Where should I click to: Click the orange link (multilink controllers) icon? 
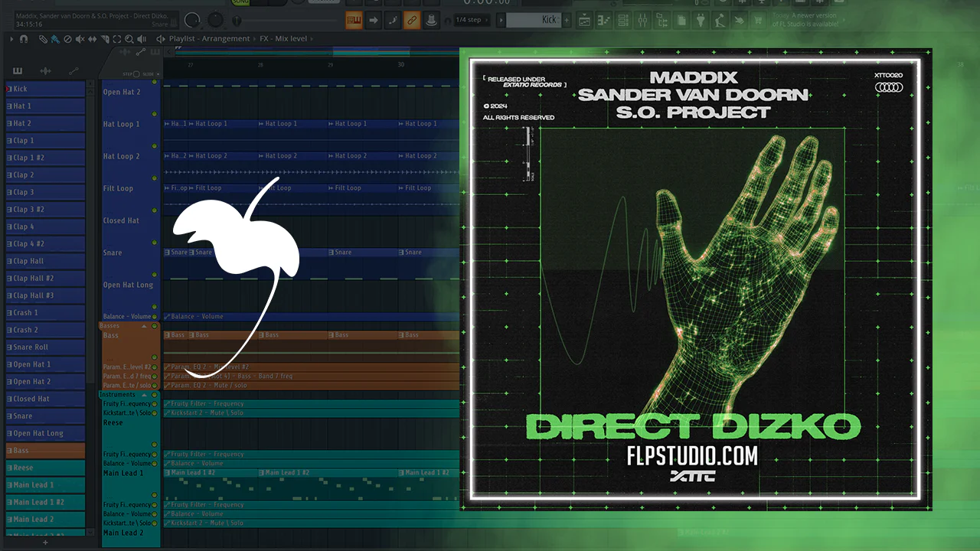pos(412,20)
